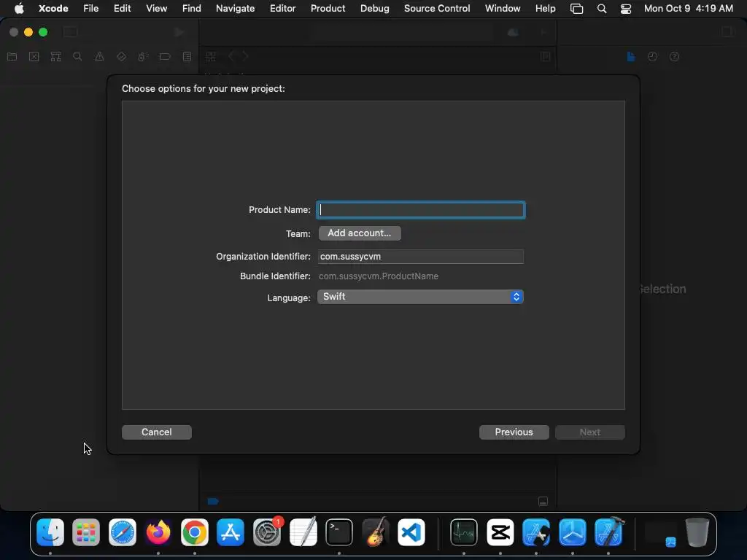The image size is (747, 560).
Task: Open GarageBand from the Dock
Action: (x=376, y=532)
